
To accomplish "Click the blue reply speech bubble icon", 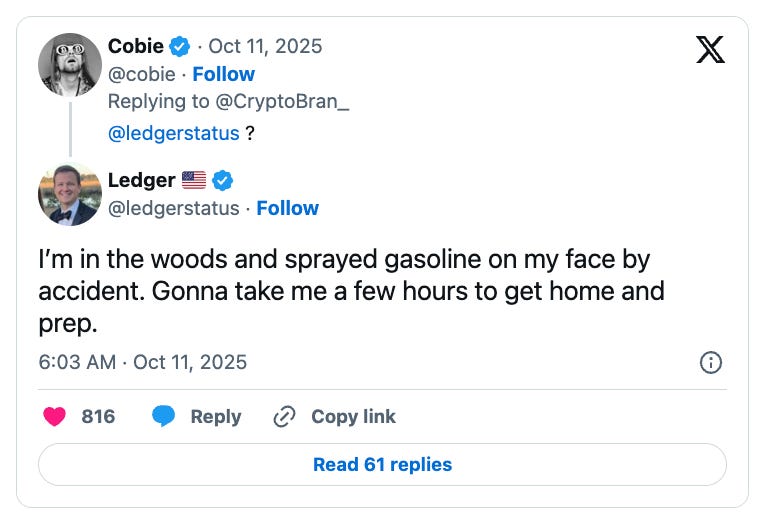I will click(164, 417).
